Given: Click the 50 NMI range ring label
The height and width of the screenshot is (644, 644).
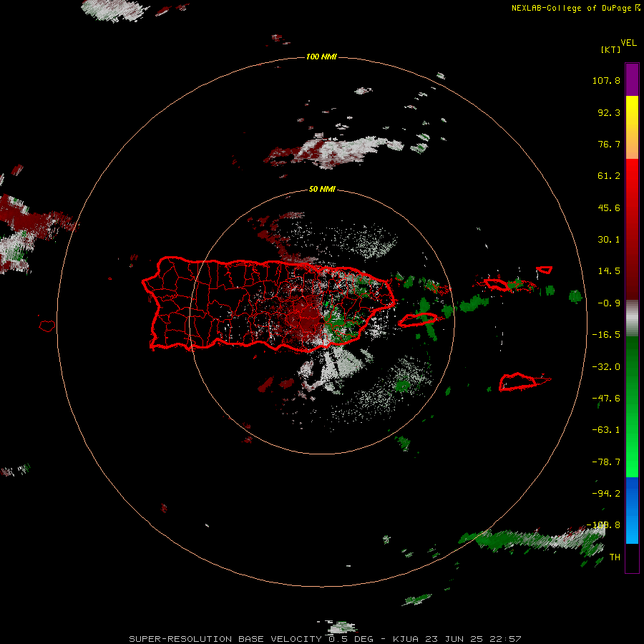Looking at the screenshot, I should [x=322, y=189].
